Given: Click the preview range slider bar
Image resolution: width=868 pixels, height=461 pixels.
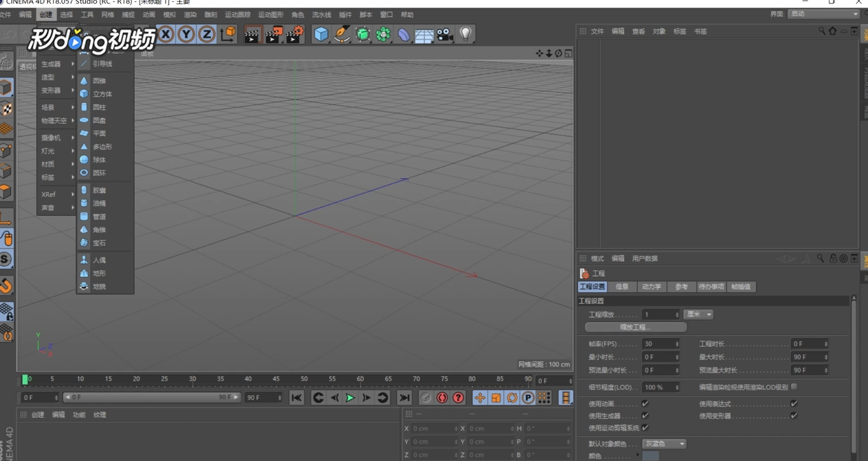Looking at the screenshot, I should click(x=151, y=397).
